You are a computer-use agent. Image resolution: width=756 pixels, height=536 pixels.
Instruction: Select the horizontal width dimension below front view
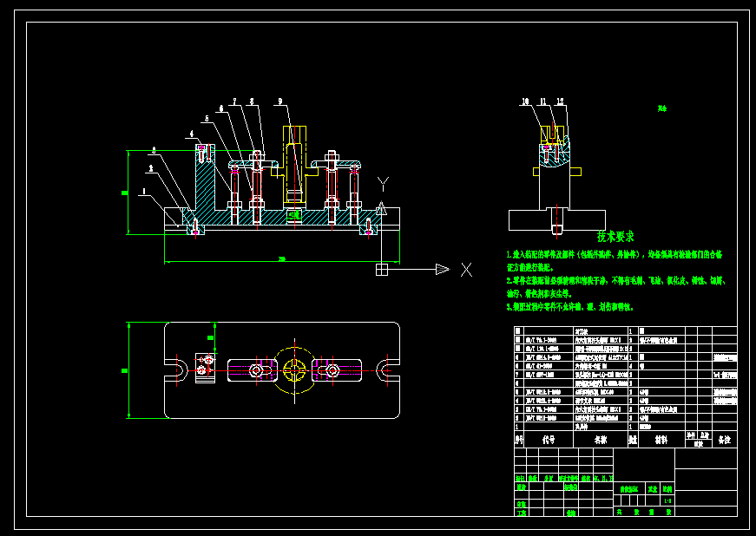click(x=282, y=260)
